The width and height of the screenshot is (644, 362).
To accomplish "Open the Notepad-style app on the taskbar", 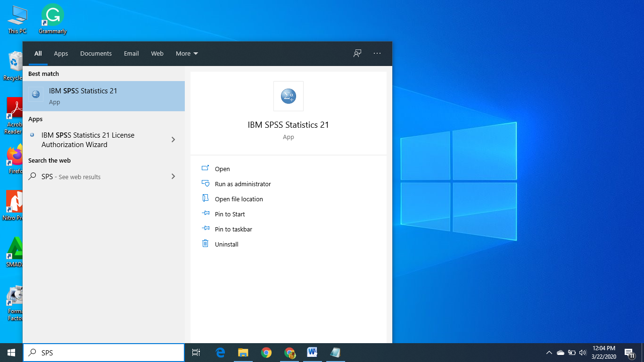I will point(335,353).
